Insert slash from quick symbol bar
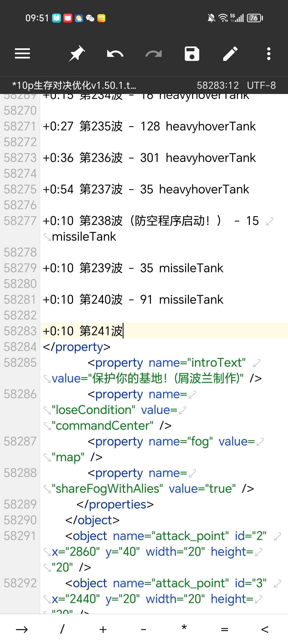The image size is (288, 644). click(62, 630)
